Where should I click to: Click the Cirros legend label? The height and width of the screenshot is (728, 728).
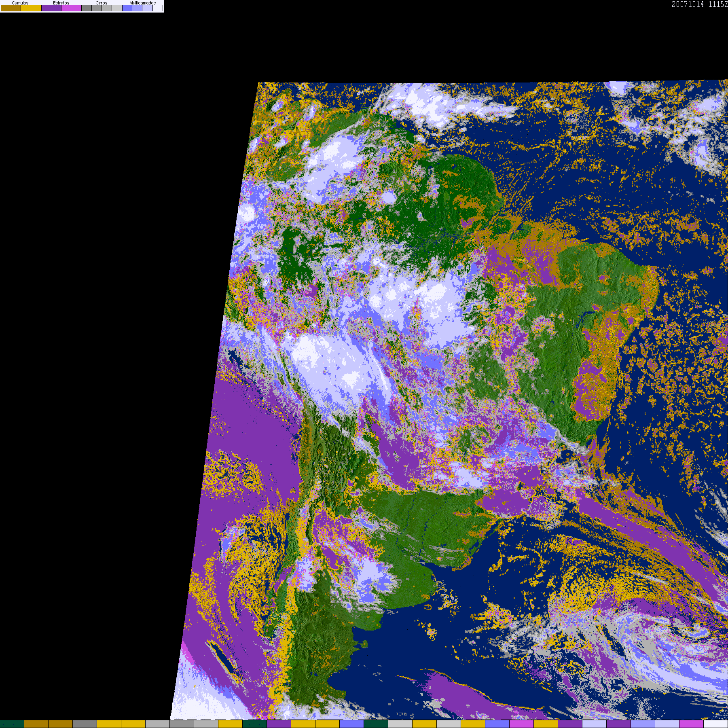pos(102,3)
